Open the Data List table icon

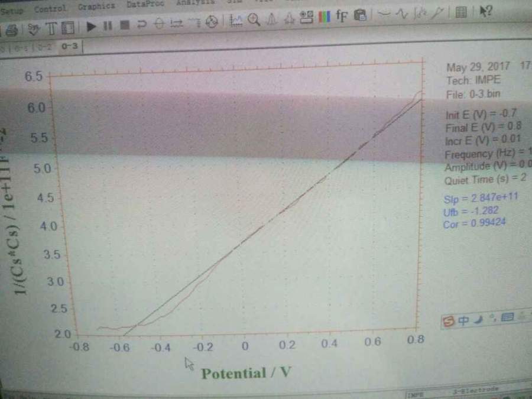click(460, 12)
